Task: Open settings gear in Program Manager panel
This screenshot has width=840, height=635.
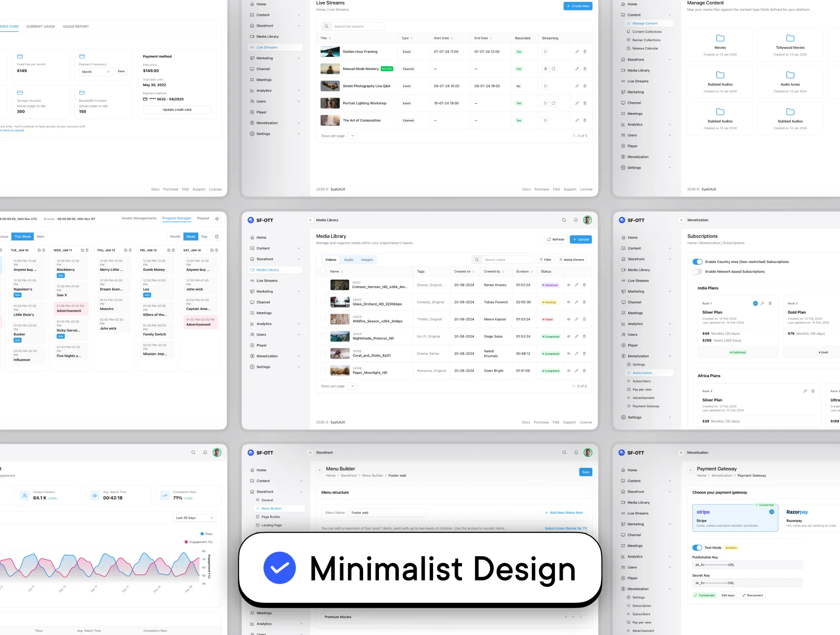Action: (217, 219)
